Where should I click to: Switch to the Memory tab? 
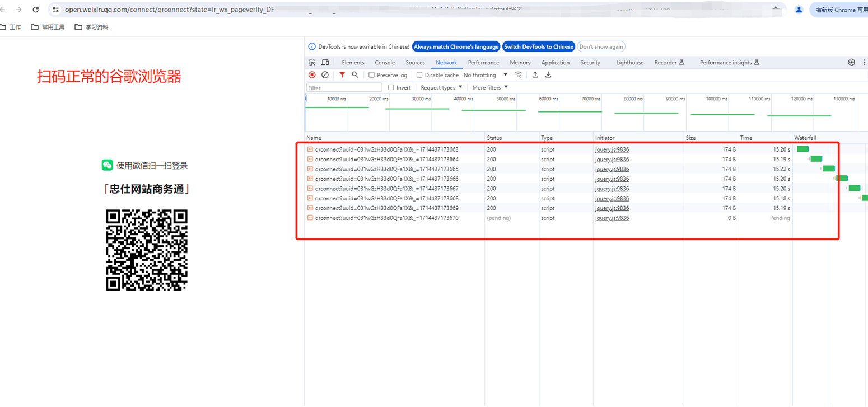pos(520,63)
